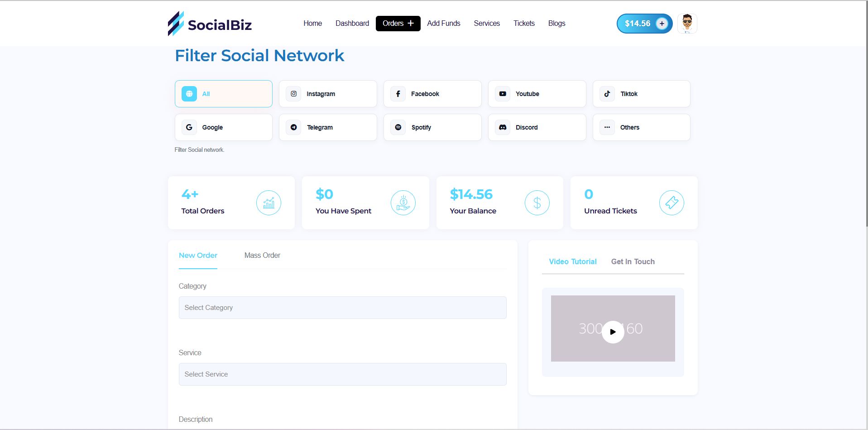The width and height of the screenshot is (868, 430).
Task: Filter services by Others label
Action: point(630,127)
